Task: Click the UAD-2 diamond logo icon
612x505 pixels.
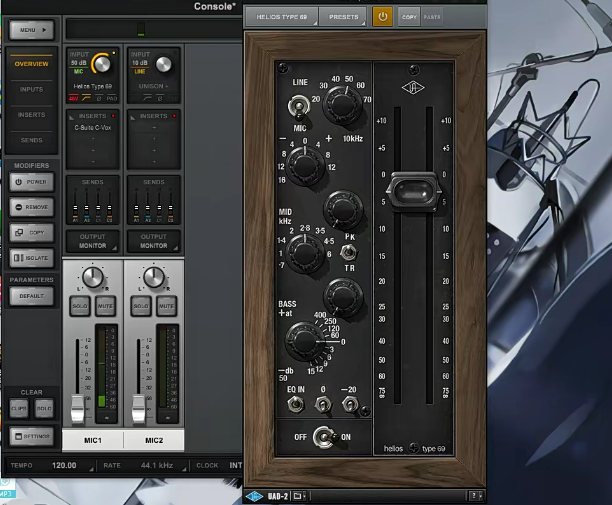Action: click(x=254, y=496)
